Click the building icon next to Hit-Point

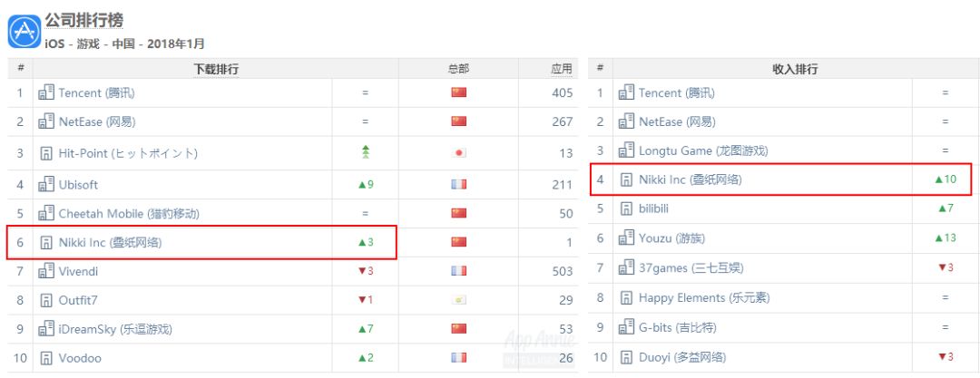click(47, 153)
